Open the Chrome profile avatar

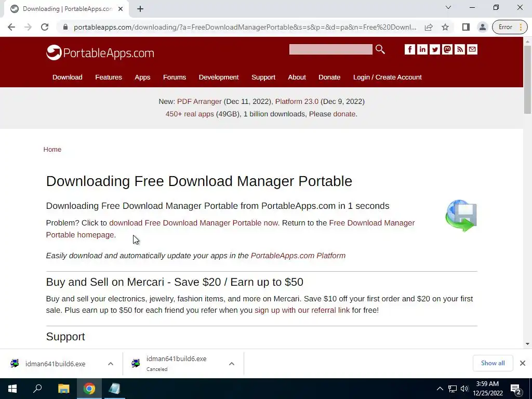tap(483, 27)
